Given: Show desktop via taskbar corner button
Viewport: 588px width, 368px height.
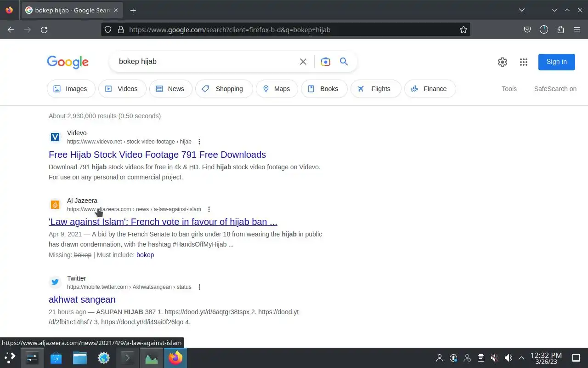Looking at the screenshot, I should 576,358.
